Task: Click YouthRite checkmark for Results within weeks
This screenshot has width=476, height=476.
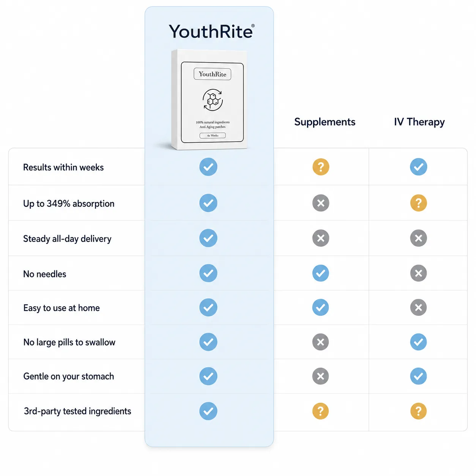Action: pyautogui.click(x=208, y=167)
